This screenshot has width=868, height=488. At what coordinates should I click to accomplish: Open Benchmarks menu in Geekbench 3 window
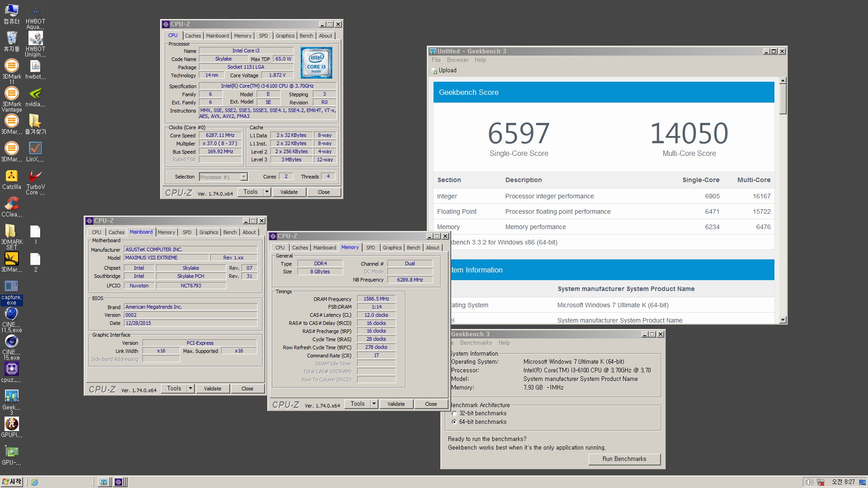[476, 343]
